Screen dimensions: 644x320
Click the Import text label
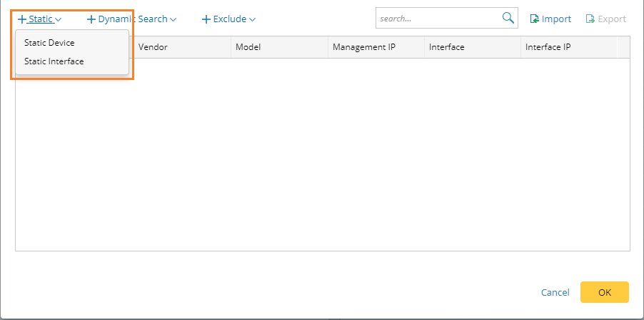pyautogui.click(x=556, y=19)
